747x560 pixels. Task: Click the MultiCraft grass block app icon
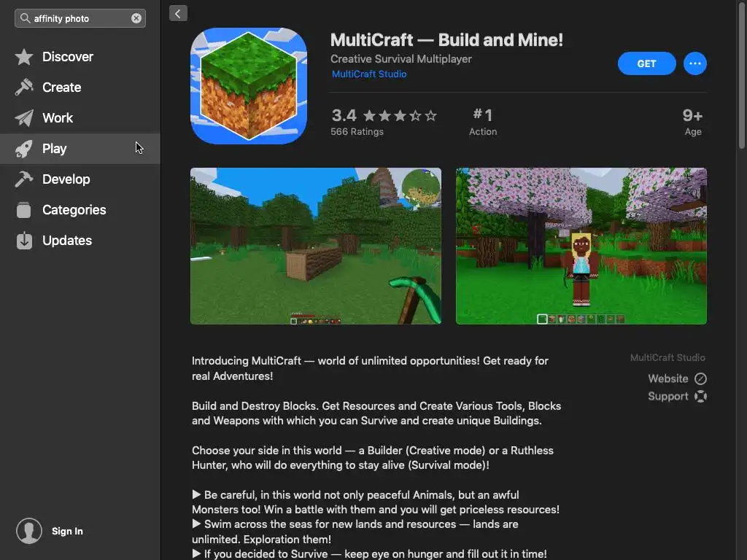point(249,86)
